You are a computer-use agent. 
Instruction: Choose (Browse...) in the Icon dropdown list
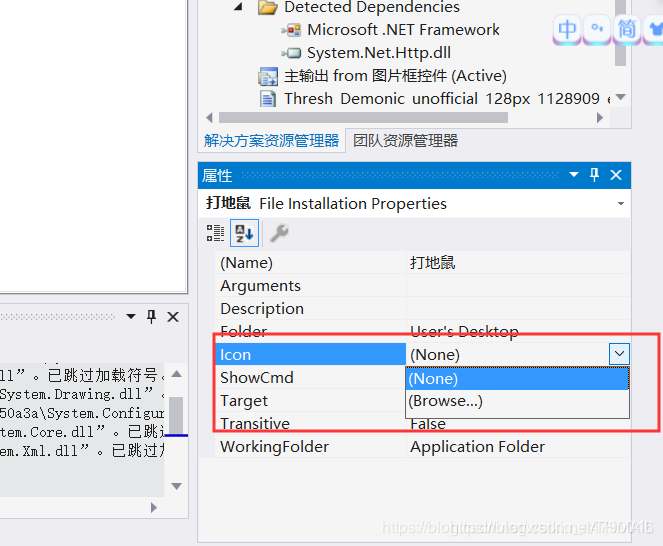tap(517, 401)
